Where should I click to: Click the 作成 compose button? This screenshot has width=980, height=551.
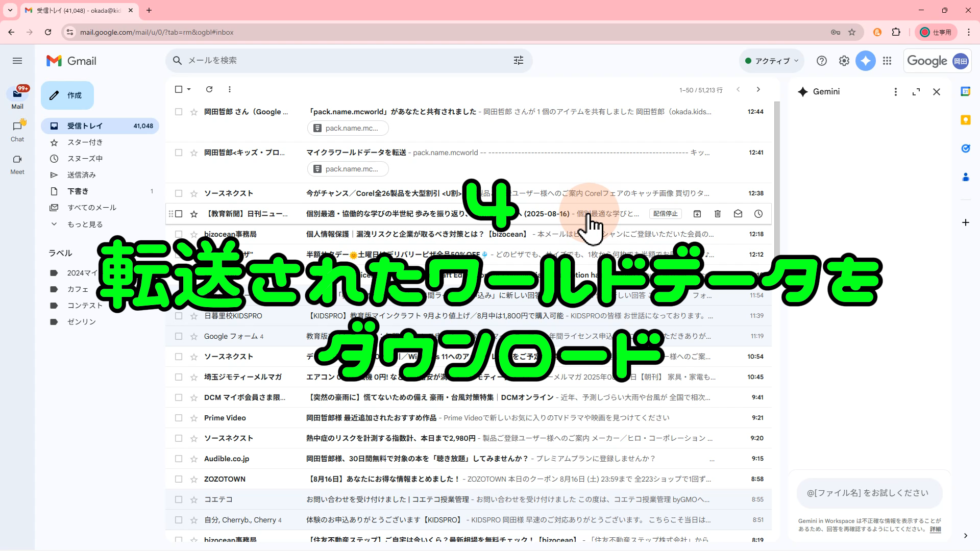pyautogui.click(x=67, y=95)
